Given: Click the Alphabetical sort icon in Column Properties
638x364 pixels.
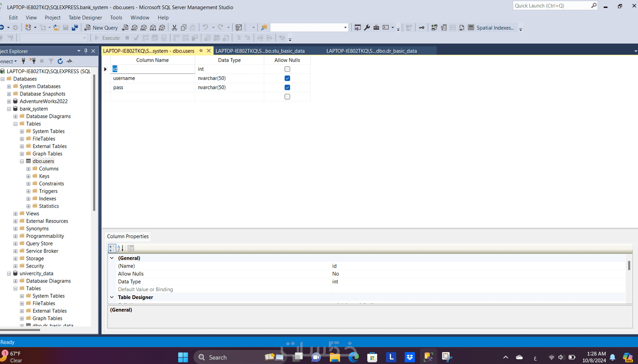Looking at the screenshot, I should click(x=120, y=248).
